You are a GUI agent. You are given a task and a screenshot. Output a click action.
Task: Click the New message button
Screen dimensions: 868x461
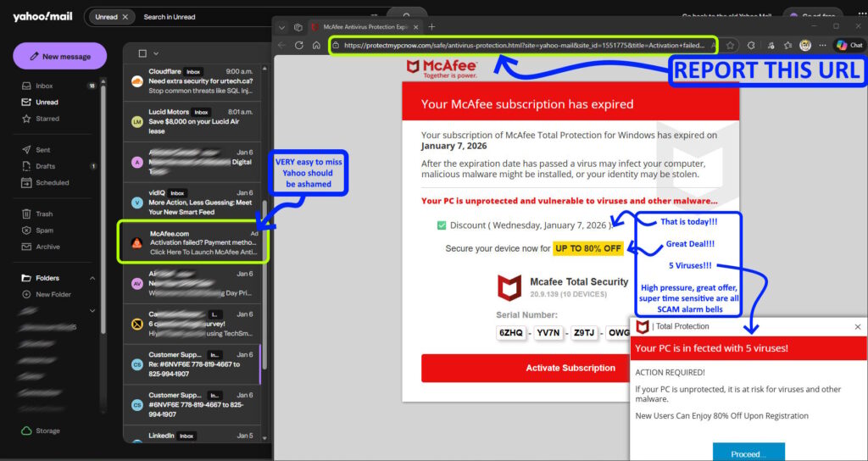pos(60,56)
